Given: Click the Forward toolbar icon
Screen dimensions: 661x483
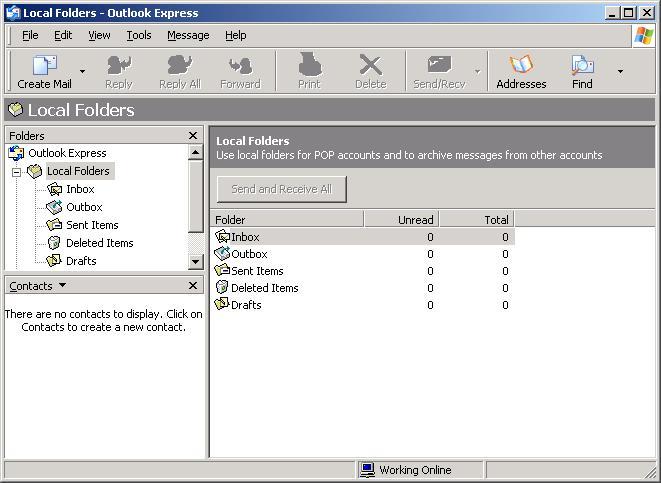Looking at the screenshot, I should coord(240,66).
